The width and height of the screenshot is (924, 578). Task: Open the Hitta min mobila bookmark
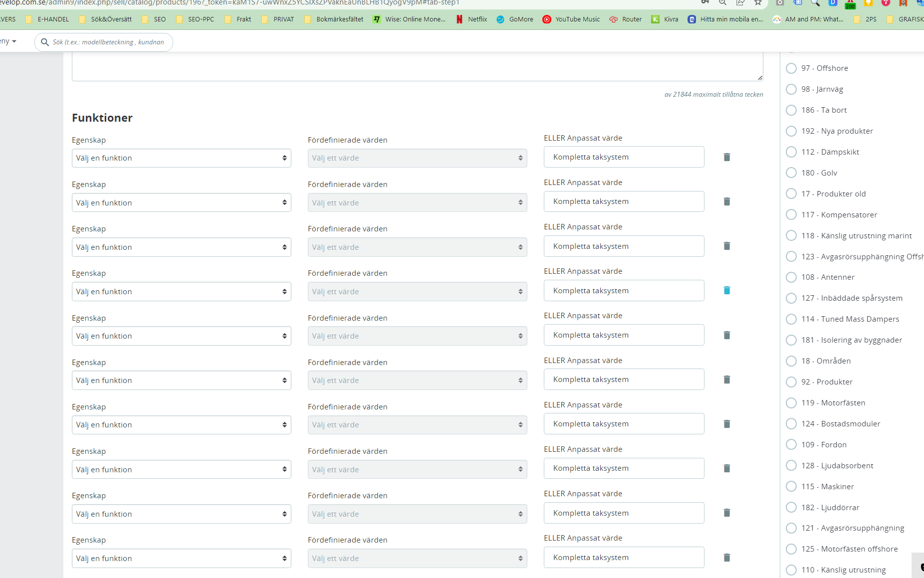point(725,19)
